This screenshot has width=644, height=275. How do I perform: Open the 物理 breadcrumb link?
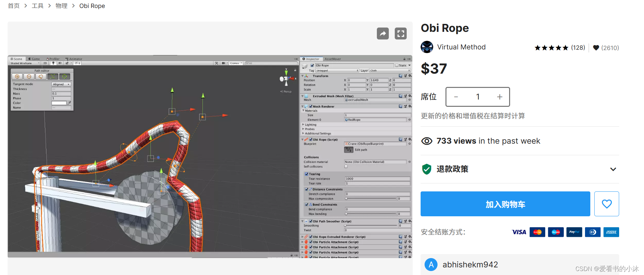click(x=61, y=6)
